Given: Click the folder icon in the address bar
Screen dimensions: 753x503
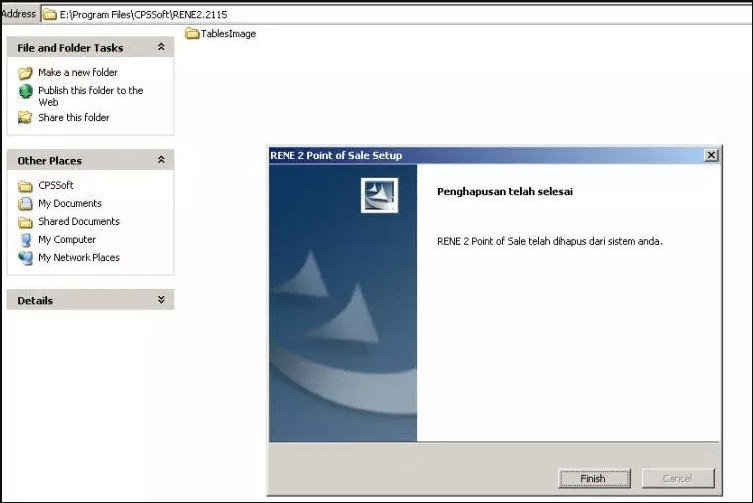Looking at the screenshot, I should 50,14.
